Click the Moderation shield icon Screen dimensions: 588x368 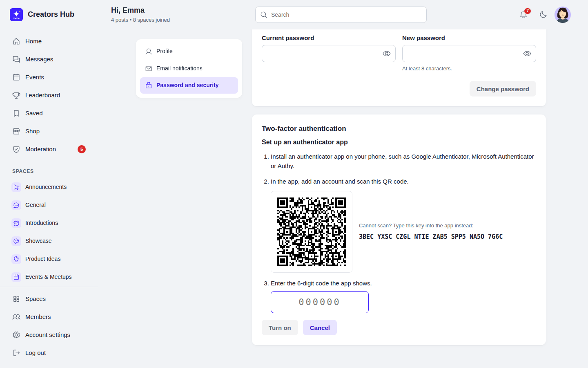point(16,149)
